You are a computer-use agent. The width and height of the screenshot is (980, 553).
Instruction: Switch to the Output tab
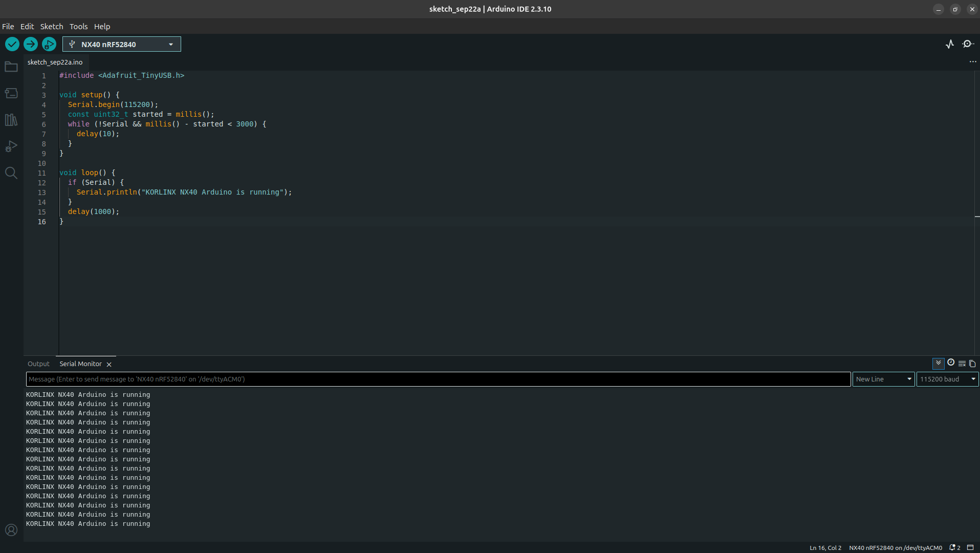pyautogui.click(x=38, y=364)
